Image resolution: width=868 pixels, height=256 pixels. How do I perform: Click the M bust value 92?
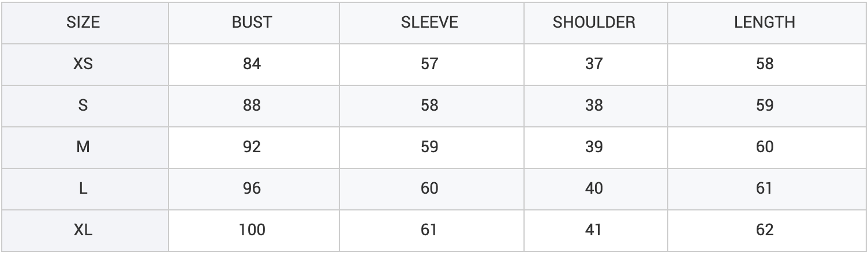coord(252,147)
